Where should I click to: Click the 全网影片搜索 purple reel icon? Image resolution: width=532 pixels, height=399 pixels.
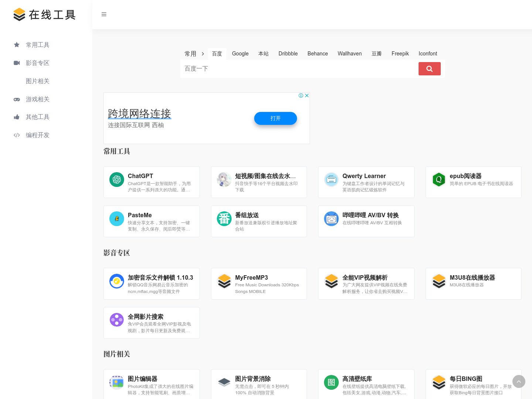[117, 320]
